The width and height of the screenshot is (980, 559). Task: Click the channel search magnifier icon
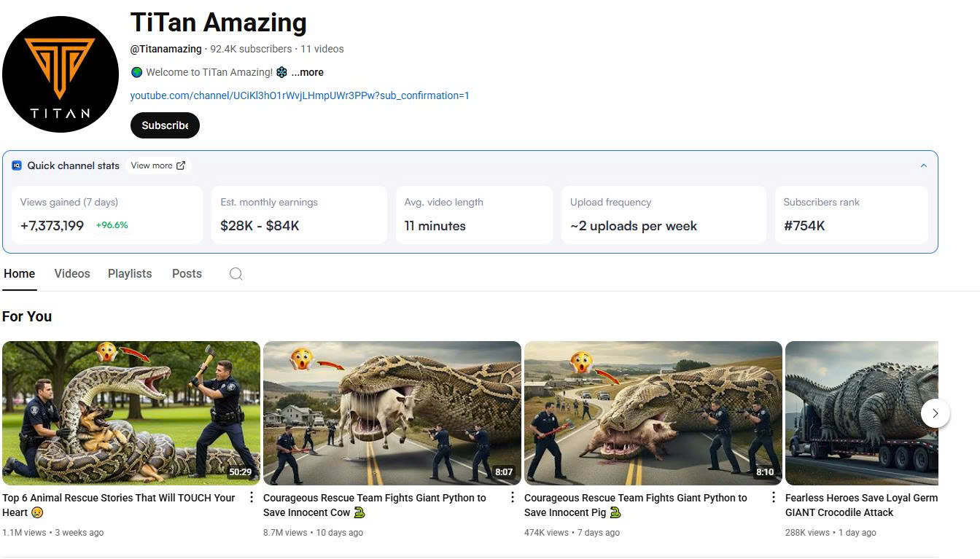click(236, 274)
